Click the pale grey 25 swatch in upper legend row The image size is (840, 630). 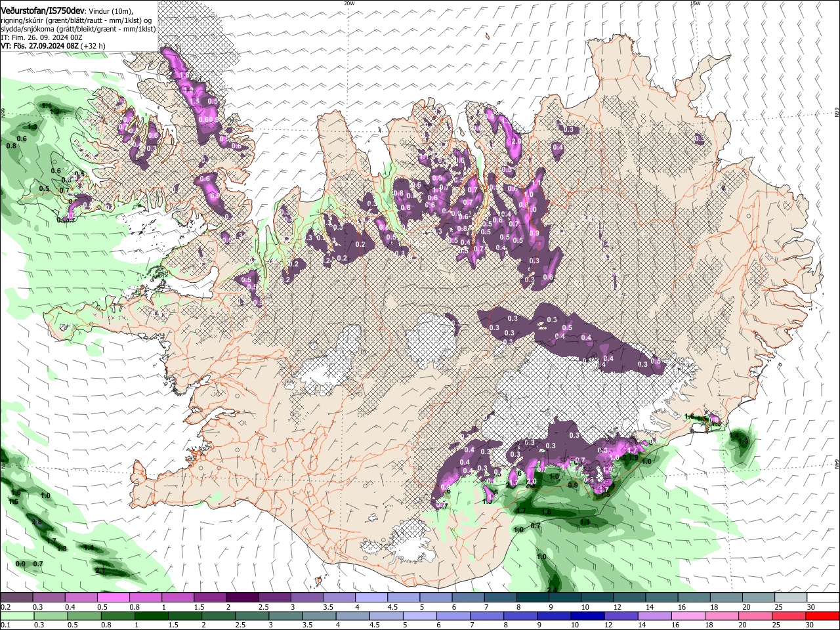pos(791,598)
